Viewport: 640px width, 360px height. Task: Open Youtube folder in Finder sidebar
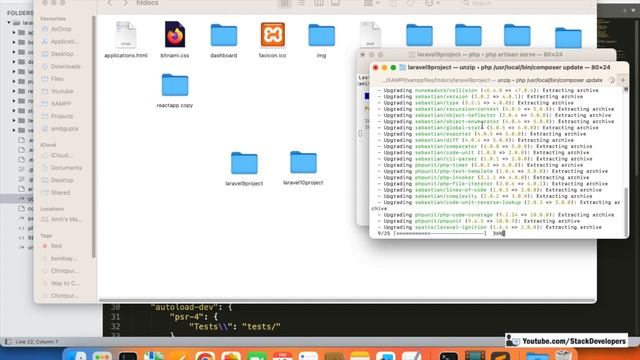click(61, 91)
